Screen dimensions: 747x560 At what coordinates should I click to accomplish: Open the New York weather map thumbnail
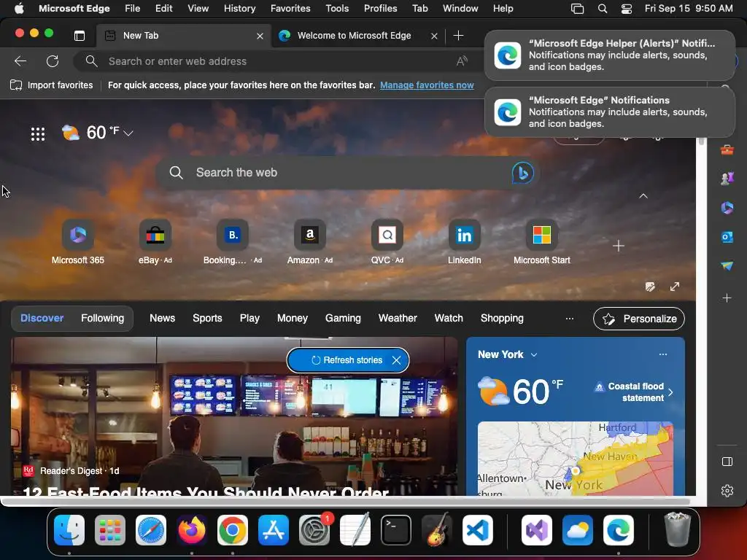coord(576,458)
